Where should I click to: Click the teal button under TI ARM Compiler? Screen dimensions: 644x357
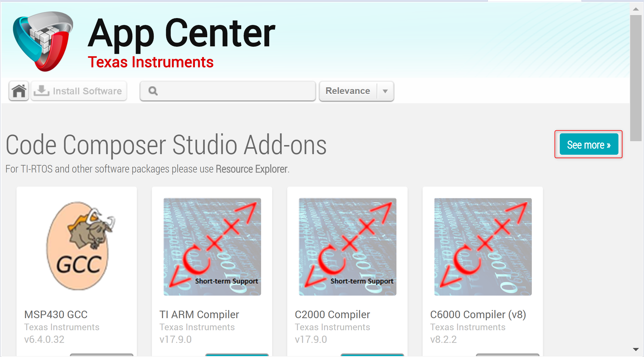click(237, 355)
